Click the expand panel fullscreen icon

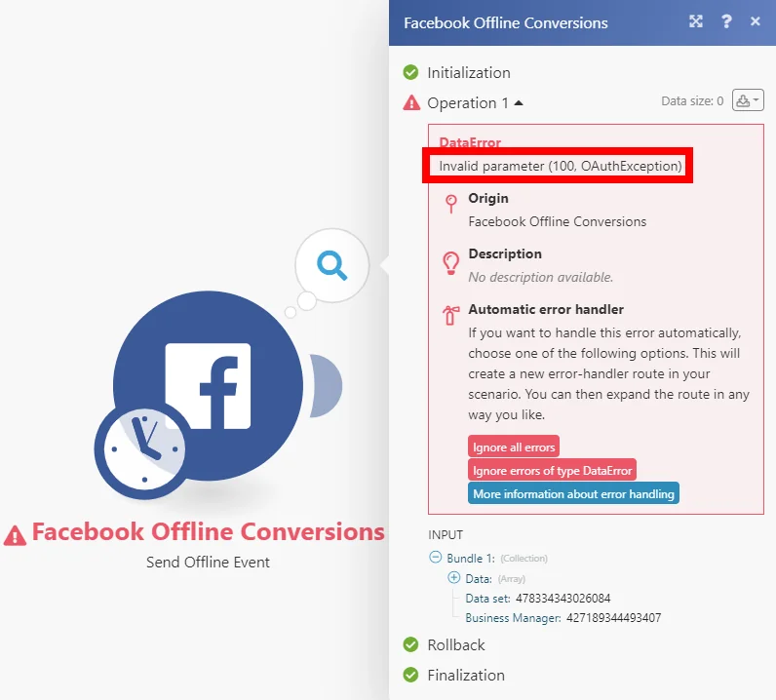tap(696, 21)
